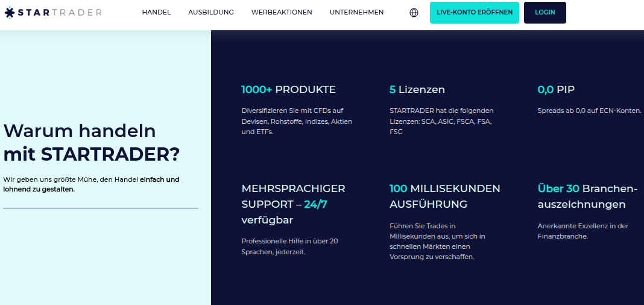644x305 pixels.
Task: Click the heading 'Warum handeln mit STARTRADER?'
Action: point(92,143)
